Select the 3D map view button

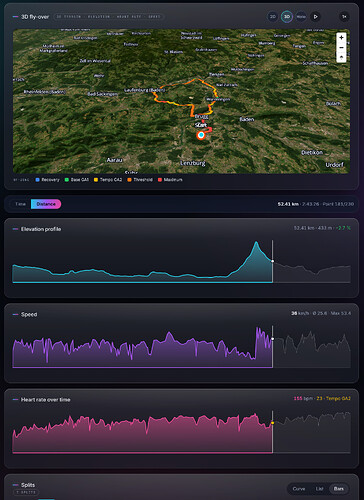pyautogui.click(x=287, y=17)
